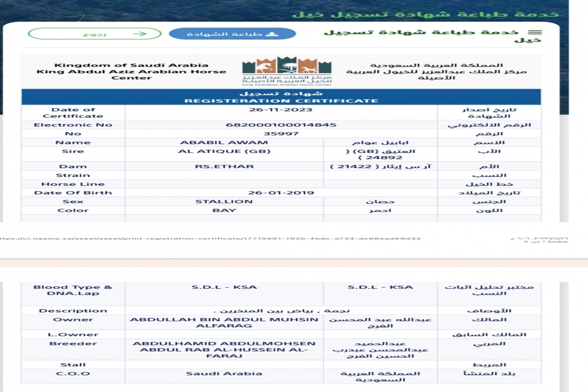The image size is (588, 392).
Task: Click the BAY color value
Action: pos(224,211)
